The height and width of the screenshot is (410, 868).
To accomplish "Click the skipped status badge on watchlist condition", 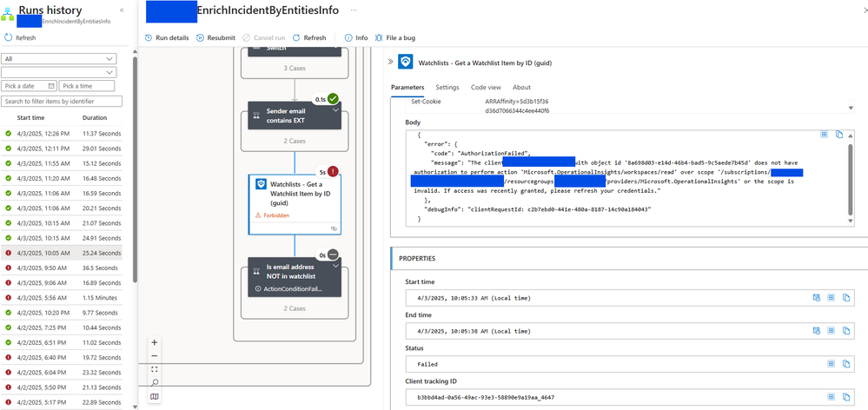I will point(333,255).
